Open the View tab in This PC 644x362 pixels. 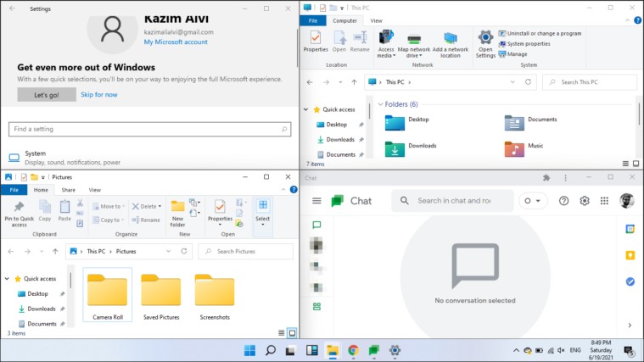[x=376, y=20]
